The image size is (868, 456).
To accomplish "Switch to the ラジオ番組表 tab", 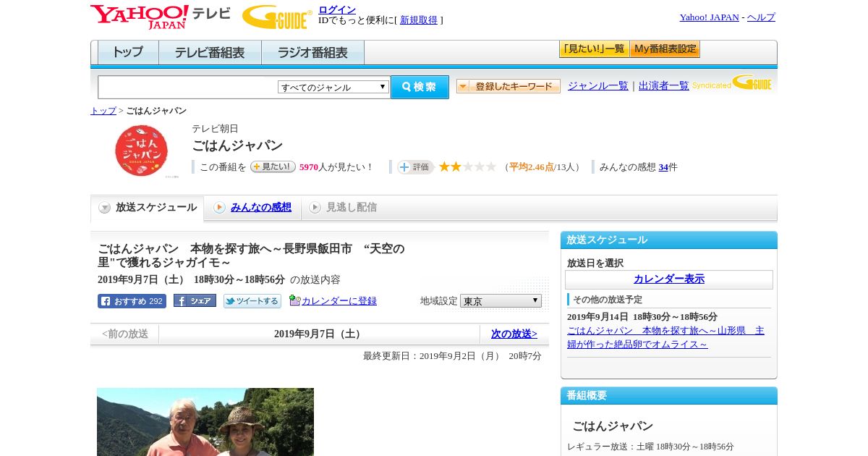I will click(312, 52).
